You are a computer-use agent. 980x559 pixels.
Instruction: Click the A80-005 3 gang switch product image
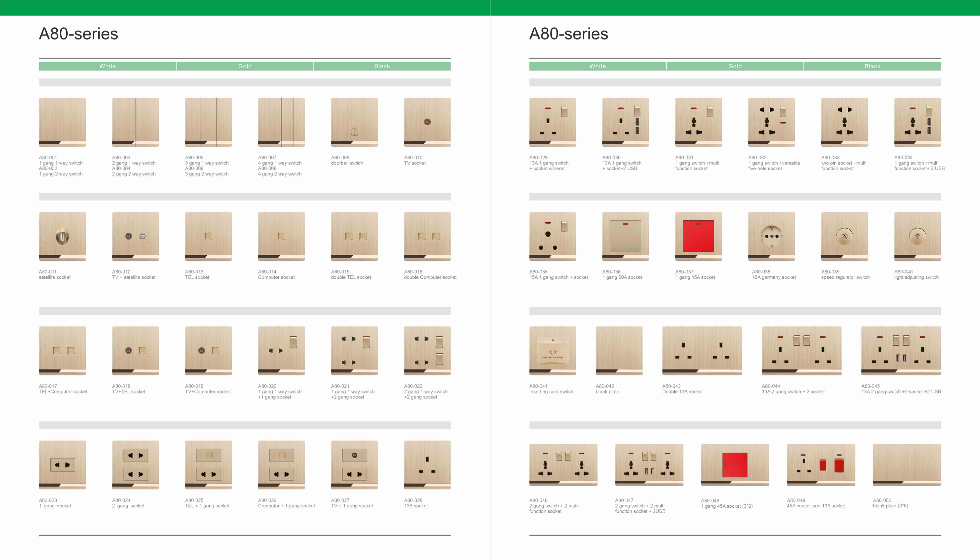tap(208, 122)
